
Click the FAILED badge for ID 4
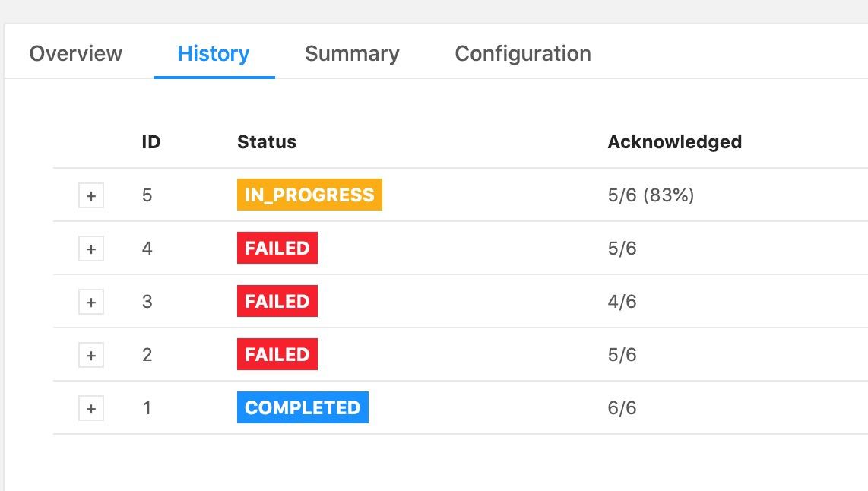[277, 249]
